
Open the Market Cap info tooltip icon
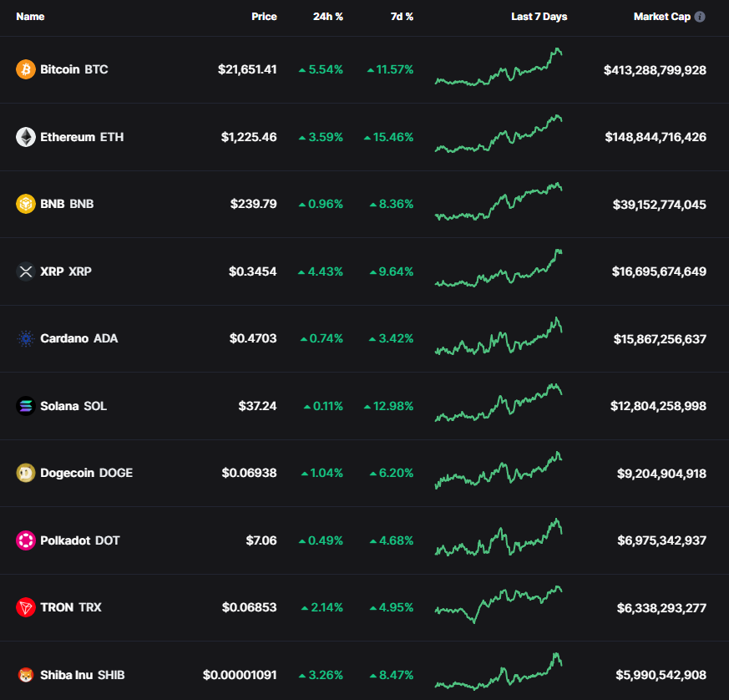[x=700, y=17]
